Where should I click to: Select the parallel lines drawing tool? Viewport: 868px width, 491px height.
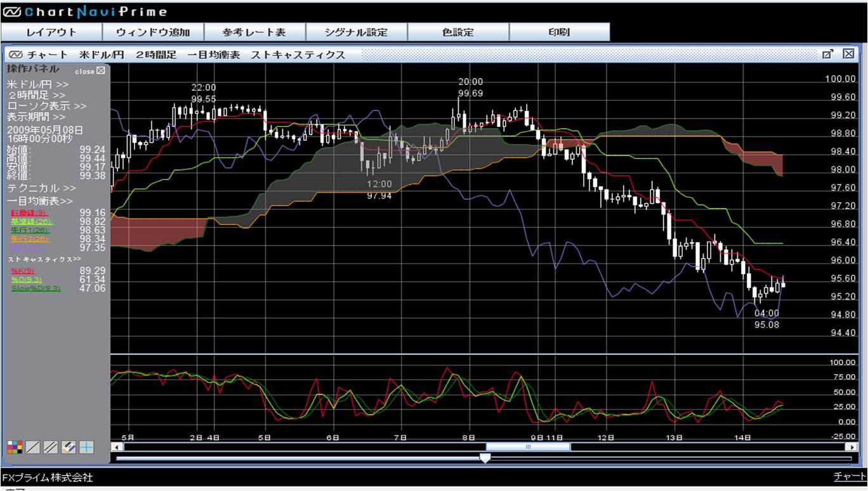pyautogui.click(x=50, y=447)
